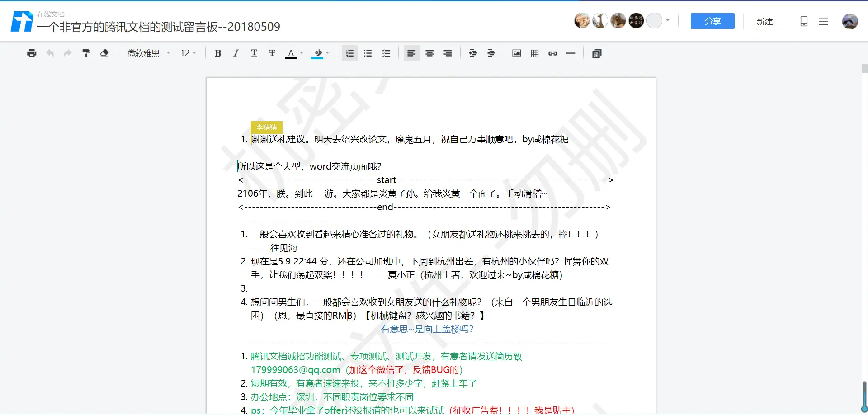This screenshot has height=415, width=868.
Task: Click the line 所以这是个大型, word交流页面哦?
Action: 309,166
